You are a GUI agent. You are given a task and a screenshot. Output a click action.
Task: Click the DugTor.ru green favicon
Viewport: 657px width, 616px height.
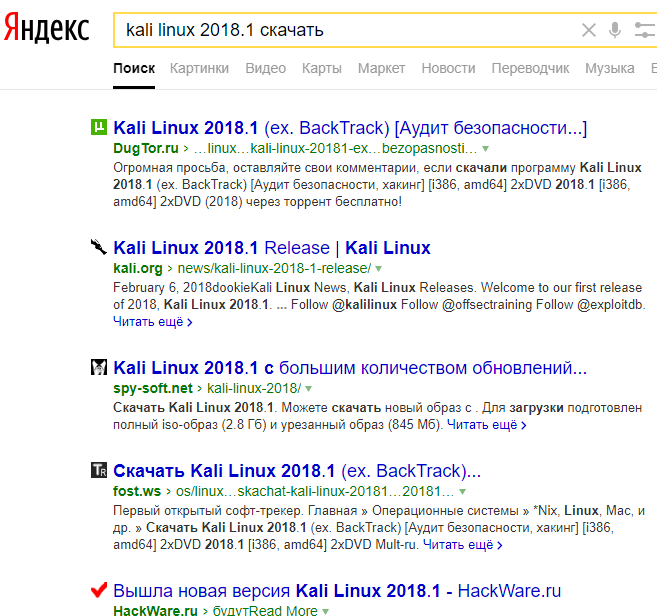99,127
